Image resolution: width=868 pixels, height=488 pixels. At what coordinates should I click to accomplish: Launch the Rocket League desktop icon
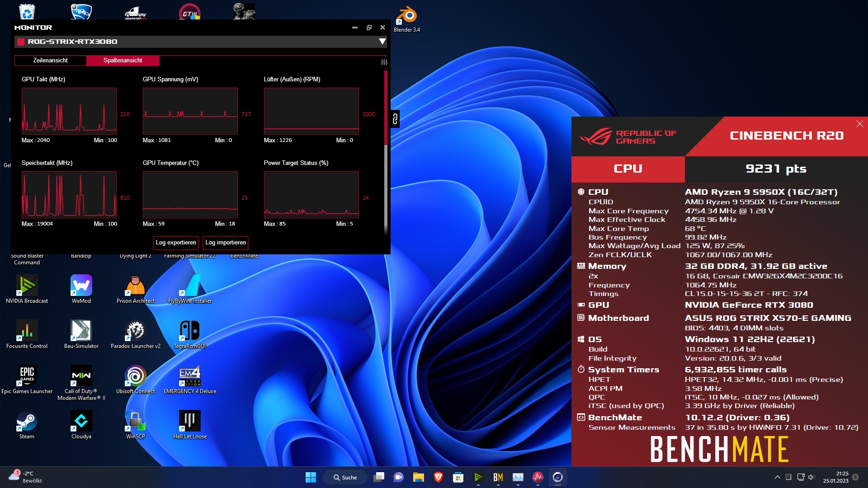[x=81, y=11]
